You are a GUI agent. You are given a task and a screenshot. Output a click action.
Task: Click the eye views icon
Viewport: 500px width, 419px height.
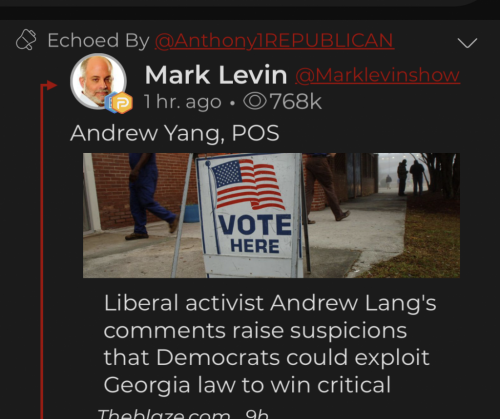click(x=255, y=101)
